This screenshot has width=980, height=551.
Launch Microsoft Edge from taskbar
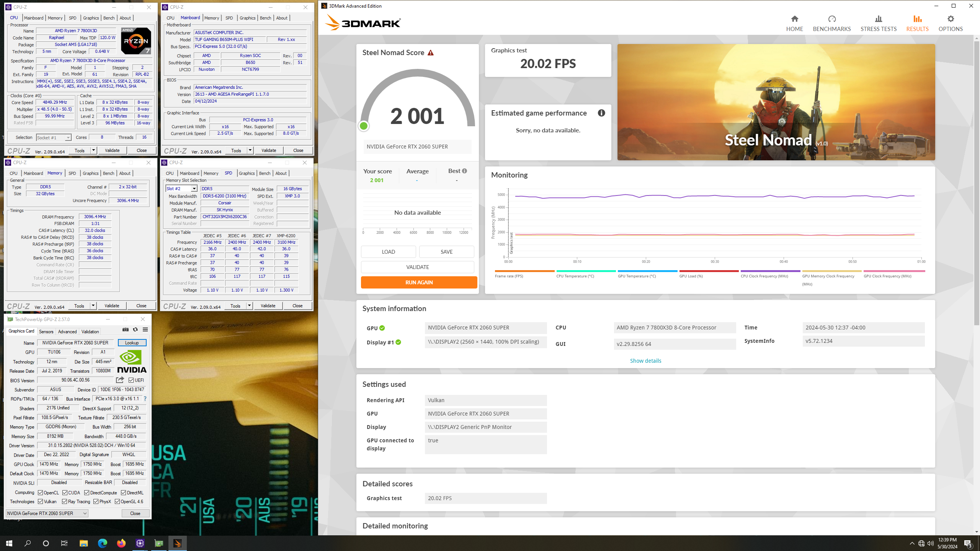pyautogui.click(x=102, y=543)
